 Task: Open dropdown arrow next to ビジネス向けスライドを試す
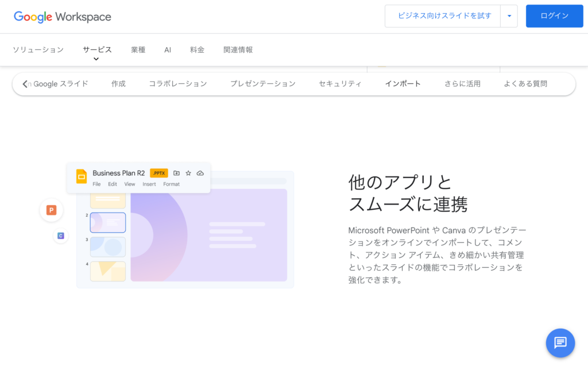(x=509, y=16)
